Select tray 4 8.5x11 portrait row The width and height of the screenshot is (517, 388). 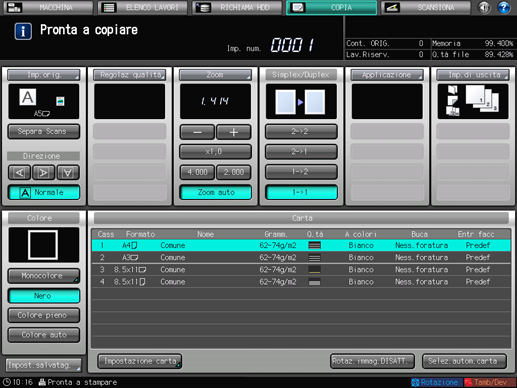point(301,282)
